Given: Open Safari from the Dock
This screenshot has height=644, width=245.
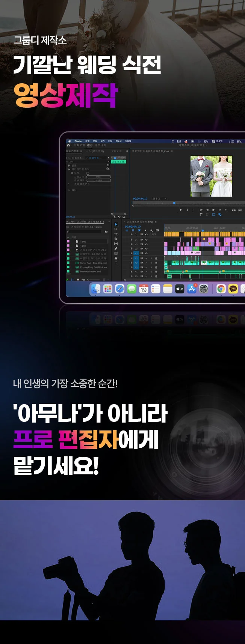Looking at the screenshot, I should click(120, 289).
